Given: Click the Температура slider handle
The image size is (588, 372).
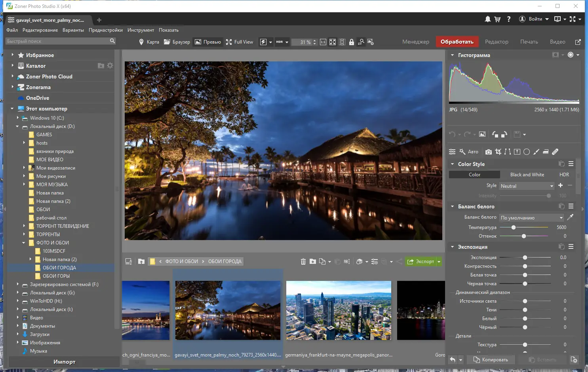Looking at the screenshot, I should (x=514, y=227).
